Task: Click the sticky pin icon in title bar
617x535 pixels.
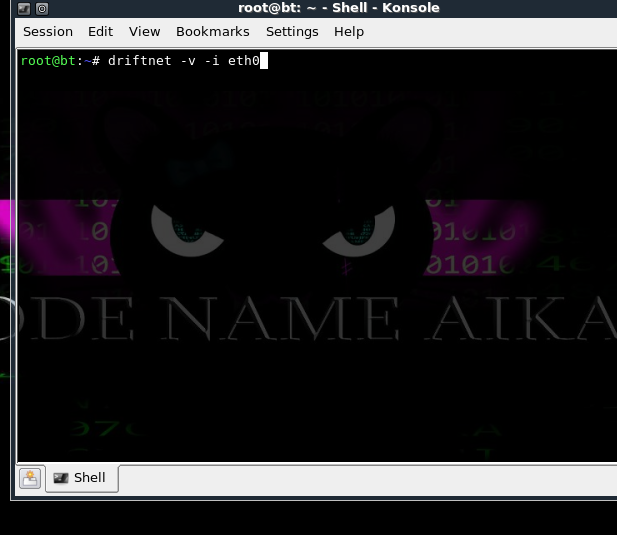Action: (42, 8)
